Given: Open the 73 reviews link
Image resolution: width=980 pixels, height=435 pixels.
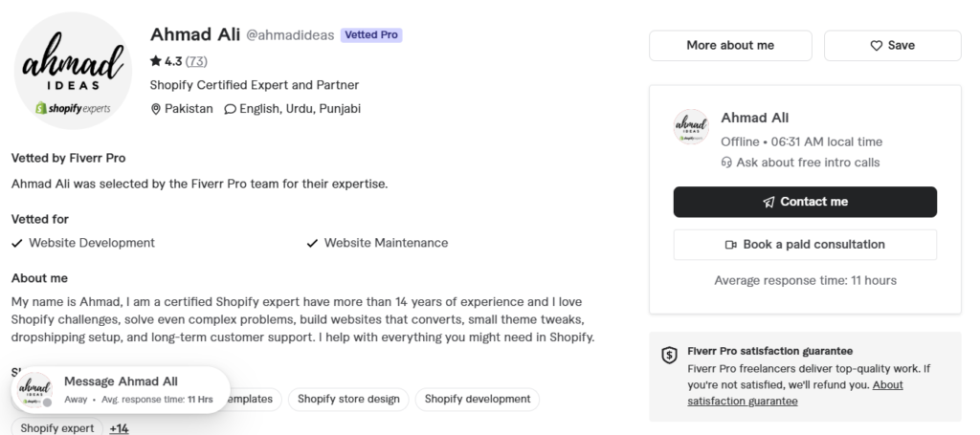Looking at the screenshot, I should [x=197, y=61].
